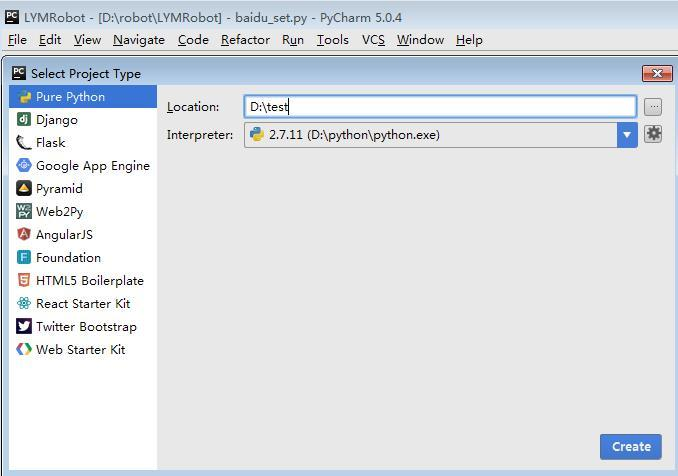678x476 pixels.
Task: Open the Help menu
Action: (469, 40)
